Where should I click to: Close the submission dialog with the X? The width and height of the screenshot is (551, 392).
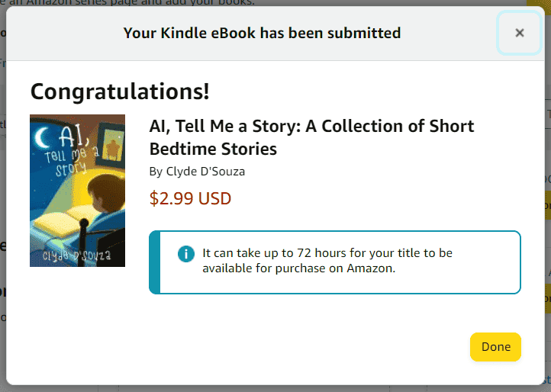click(519, 33)
